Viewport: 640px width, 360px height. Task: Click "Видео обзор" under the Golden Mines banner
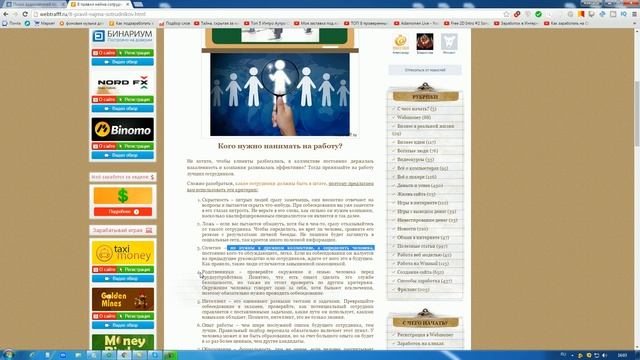(x=122, y=325)
